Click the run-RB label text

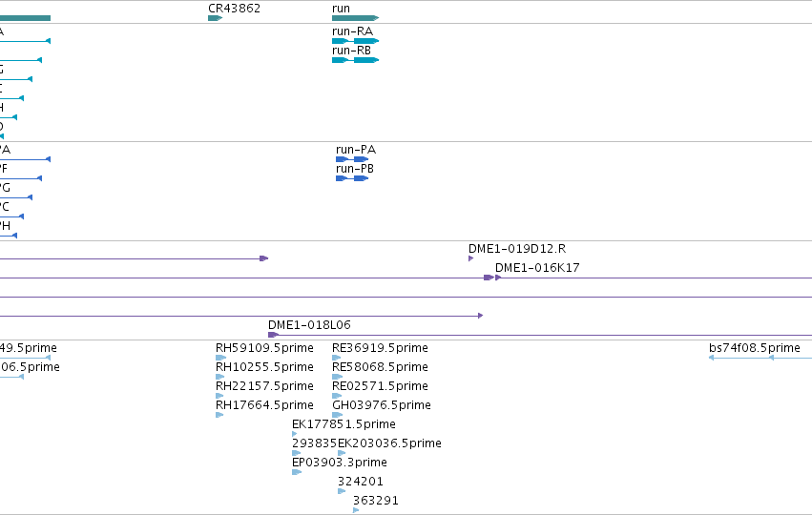tap(351, 51)
